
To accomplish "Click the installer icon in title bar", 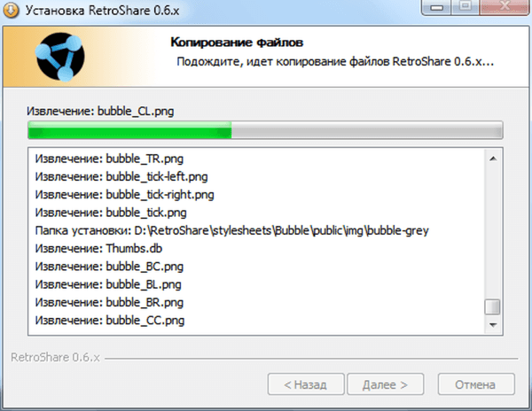I will pos(12,10).
